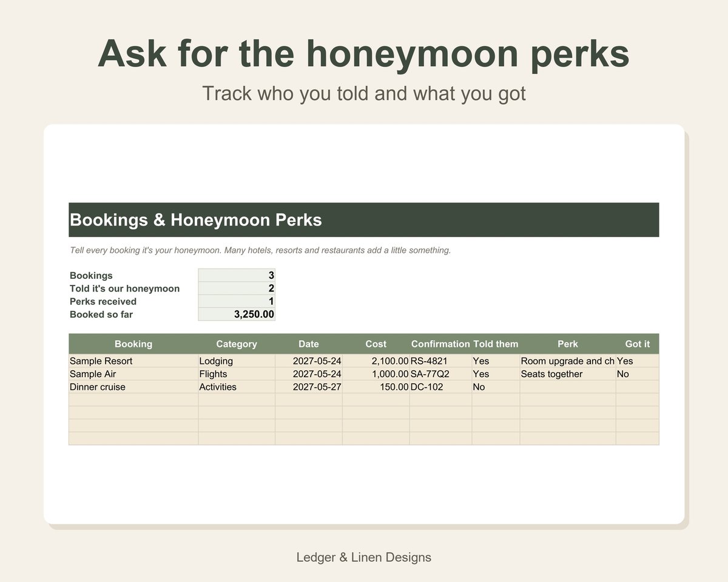The image size is (728, 582).
Task: Select the 'Bookings' summary label
Action: click(x=91, y=275)
